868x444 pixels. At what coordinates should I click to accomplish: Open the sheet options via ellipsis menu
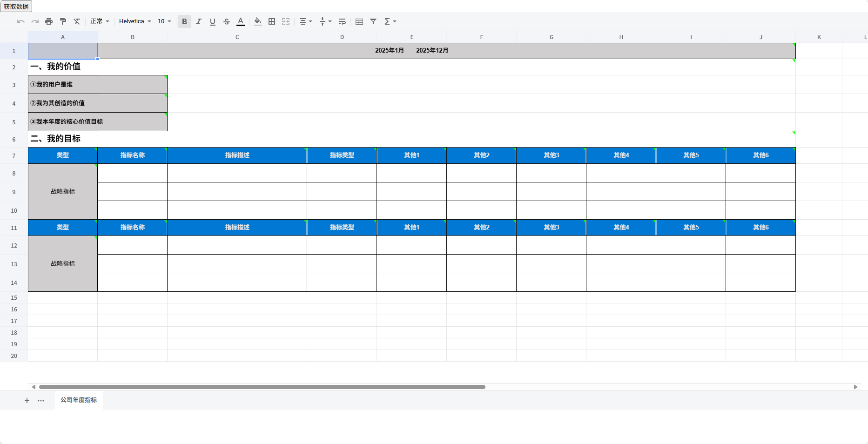[41, 400]
